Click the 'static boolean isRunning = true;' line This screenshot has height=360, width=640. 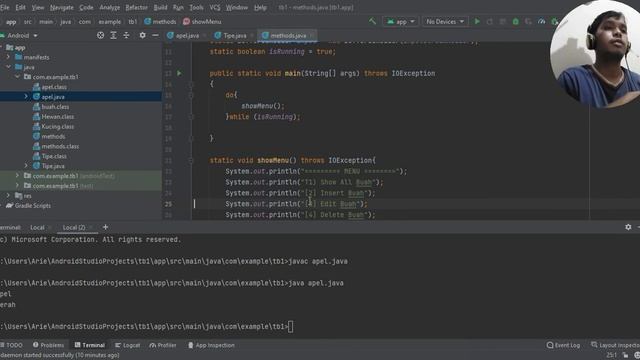click(x=273, y=52)
